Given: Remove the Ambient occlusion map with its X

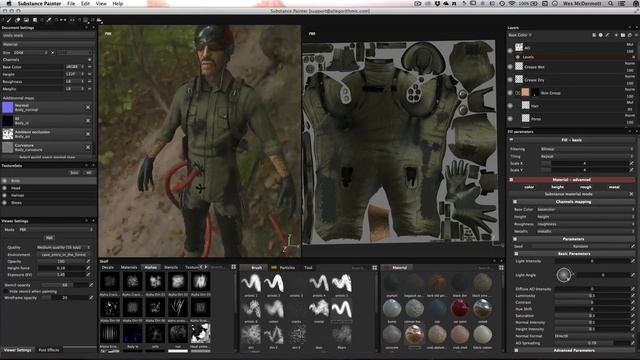Looking at the screenshot, I should 88,134.
